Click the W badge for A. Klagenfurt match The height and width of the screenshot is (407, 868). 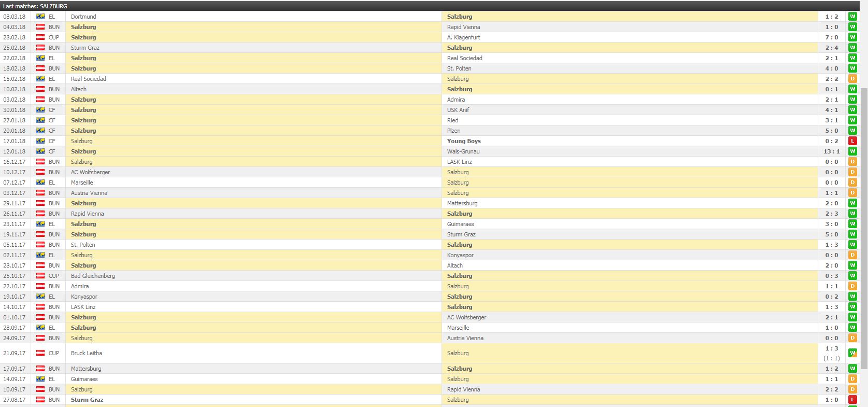[852, 37]
